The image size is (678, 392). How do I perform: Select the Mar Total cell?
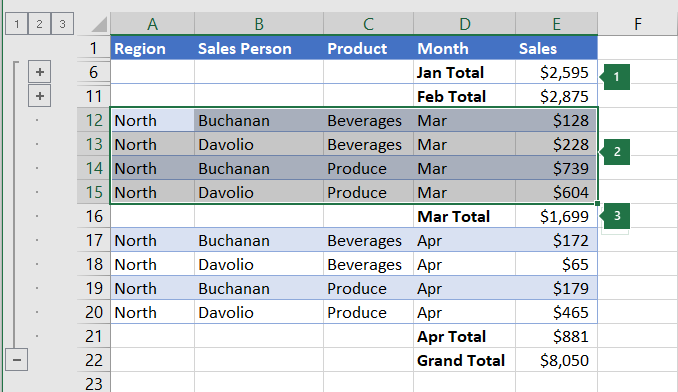pyautogui.click(x=464, y=216)
